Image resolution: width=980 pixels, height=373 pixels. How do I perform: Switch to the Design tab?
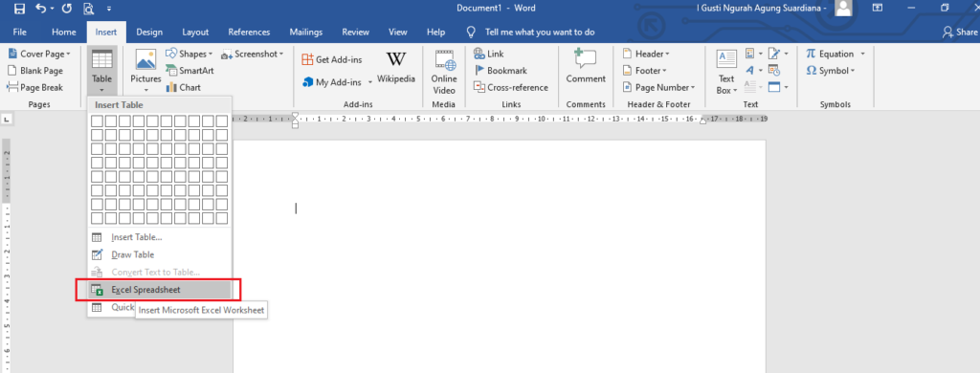click(x=149, y=32)
